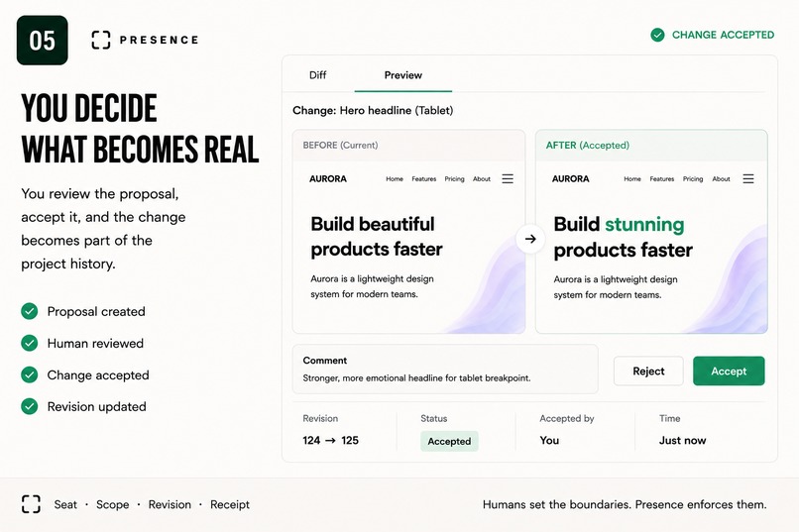Switch to the Diff tab

317,75
